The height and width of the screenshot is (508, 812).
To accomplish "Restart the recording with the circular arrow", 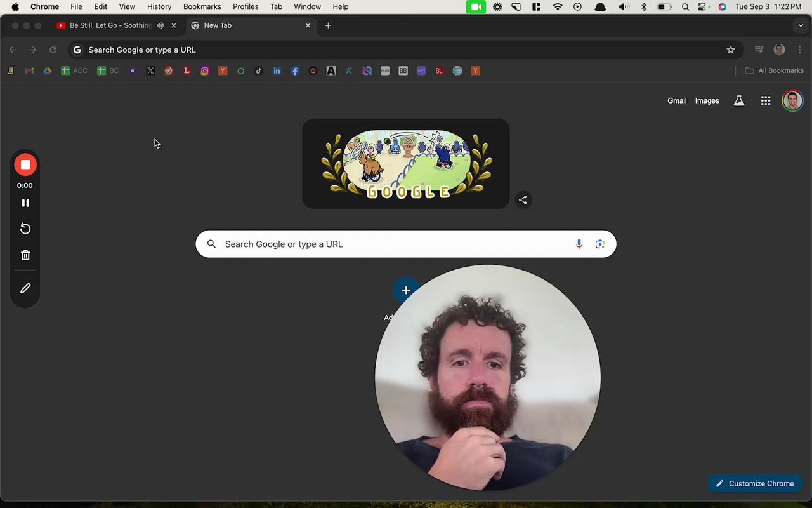I will point(25,229).
